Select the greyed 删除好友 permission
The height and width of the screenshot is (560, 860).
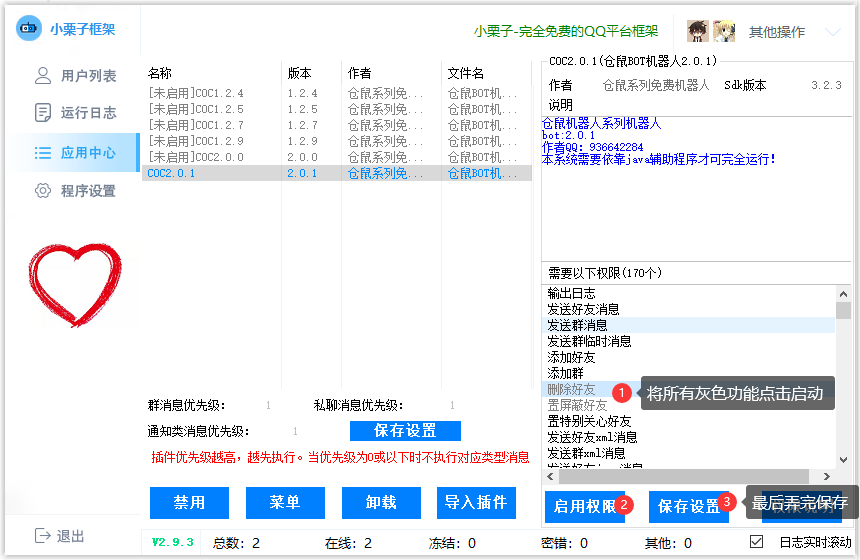click(571, 389)
